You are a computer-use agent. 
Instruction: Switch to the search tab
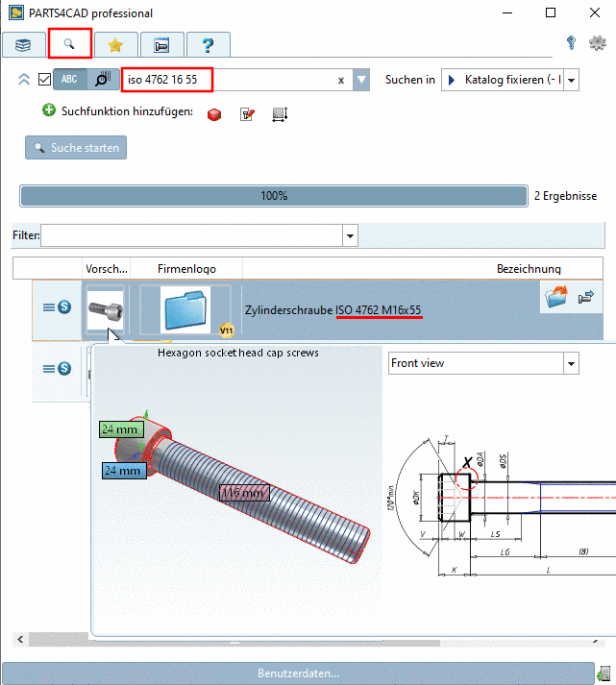(x=69, y=43)
